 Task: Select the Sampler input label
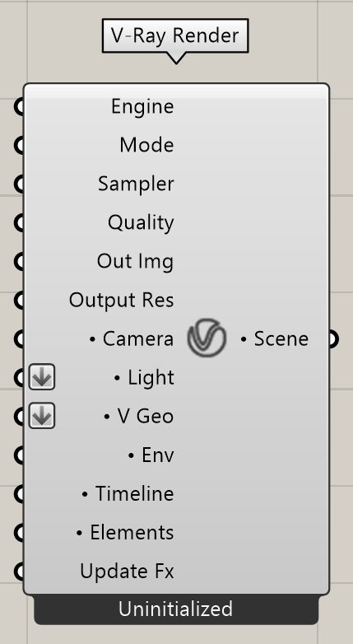pyautogui.click(x=136, y=184)
